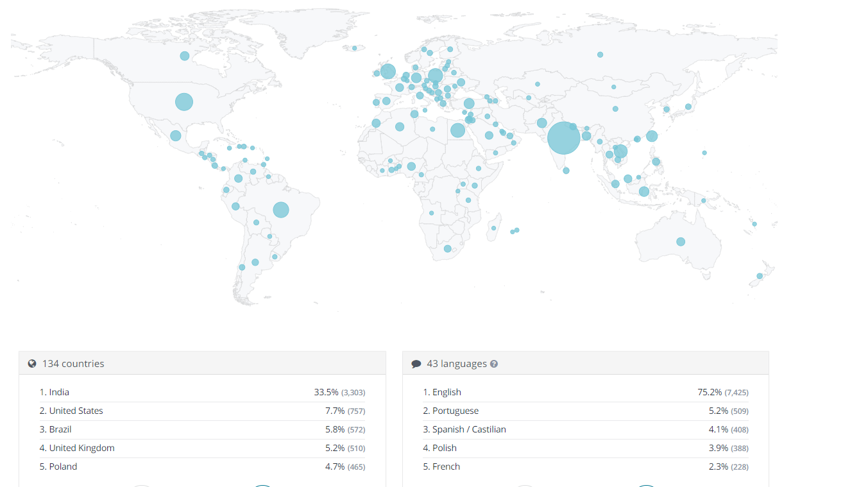Select the Nigeria bubble on the map
Viewport: 868px width, 487px height.
coord(411,166)
